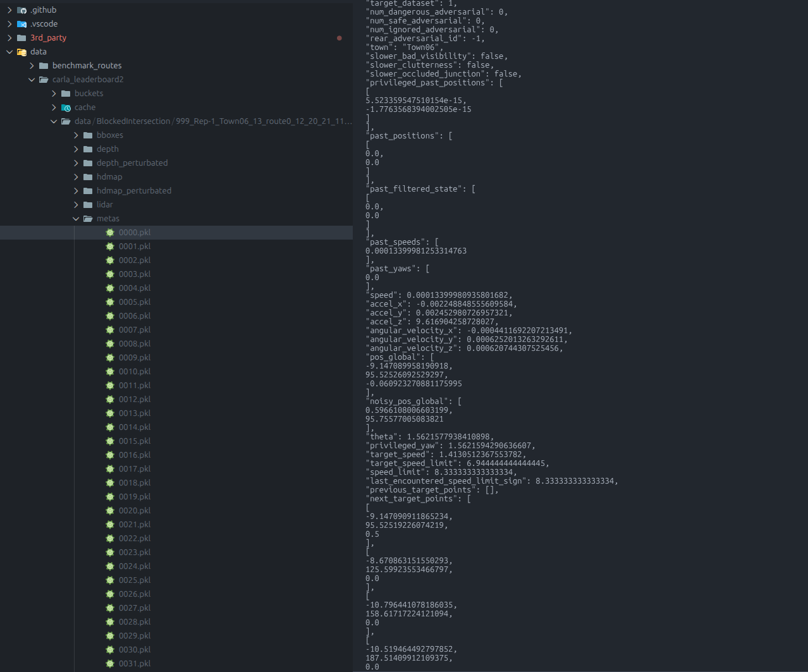Expand the buckets folder chevron
Image resolution: width=808 pixels, height=672 pixels.
tap(54, 94)
